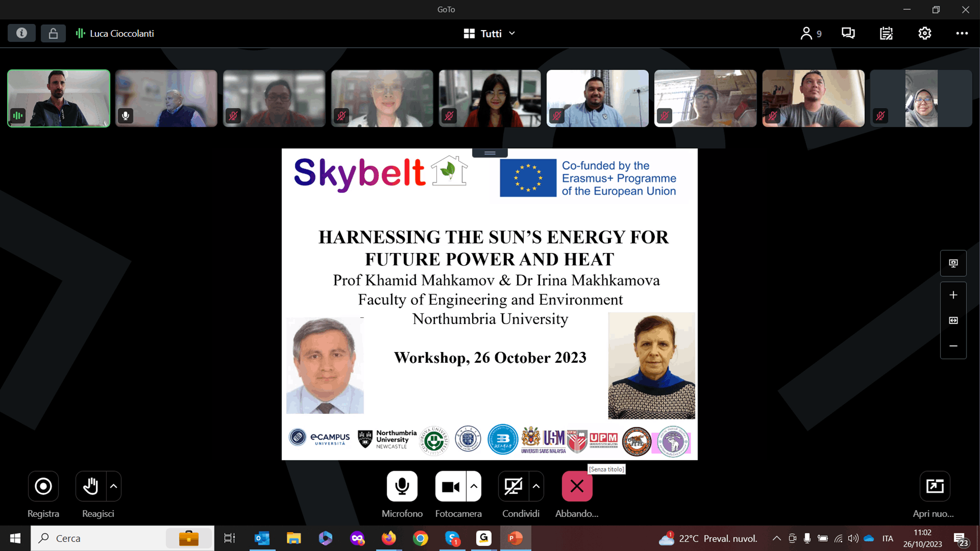Open Outlook from the taskbar

[262, 539]
